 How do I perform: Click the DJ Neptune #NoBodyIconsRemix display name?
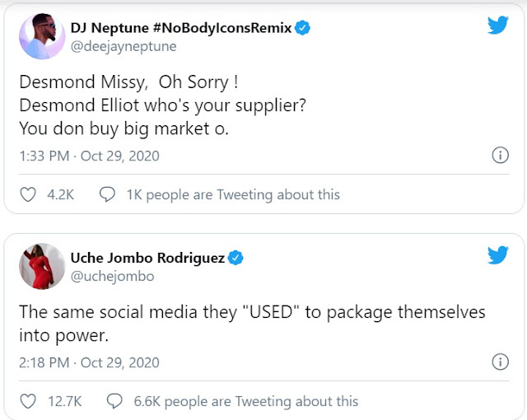pyautogui.click(x=182, y=27)
